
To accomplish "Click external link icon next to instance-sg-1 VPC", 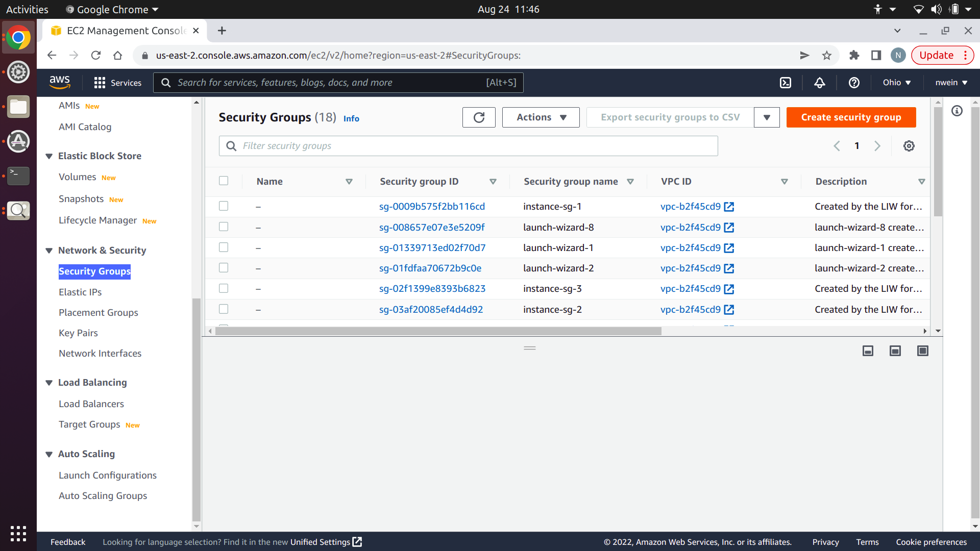I will pos(729,207).
